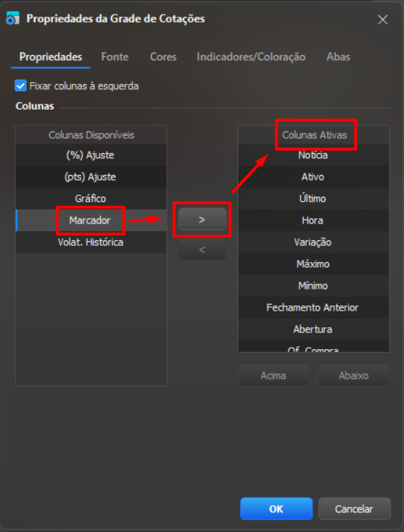The width and height of the screenshot is (404, 532).
Task: Click the < remove column arrow button
Action: (202, 250)
